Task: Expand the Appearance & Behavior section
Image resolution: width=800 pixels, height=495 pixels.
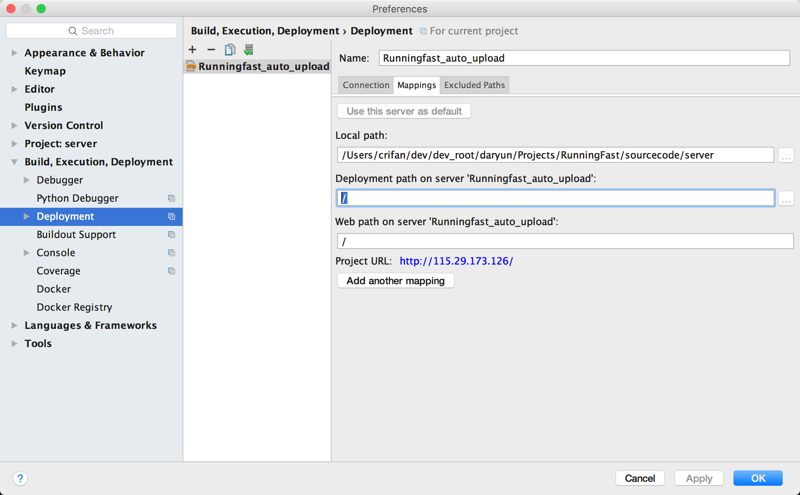Action: click(x=14, y=53)
